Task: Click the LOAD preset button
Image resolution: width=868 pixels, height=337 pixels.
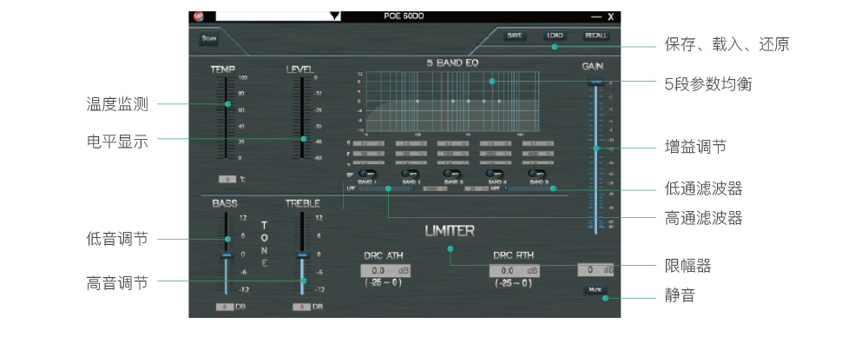Action: tap(554, 36)
